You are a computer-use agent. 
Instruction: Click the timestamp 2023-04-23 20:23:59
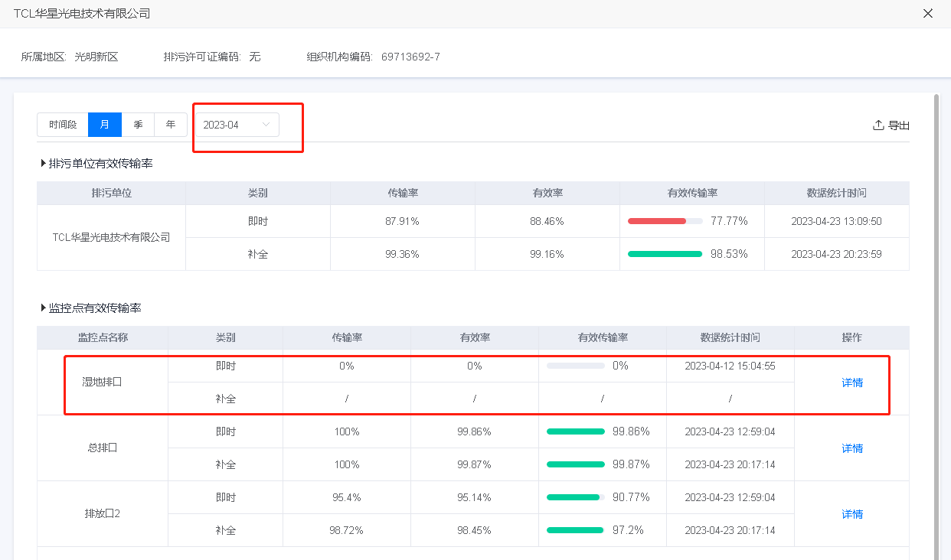836,254
